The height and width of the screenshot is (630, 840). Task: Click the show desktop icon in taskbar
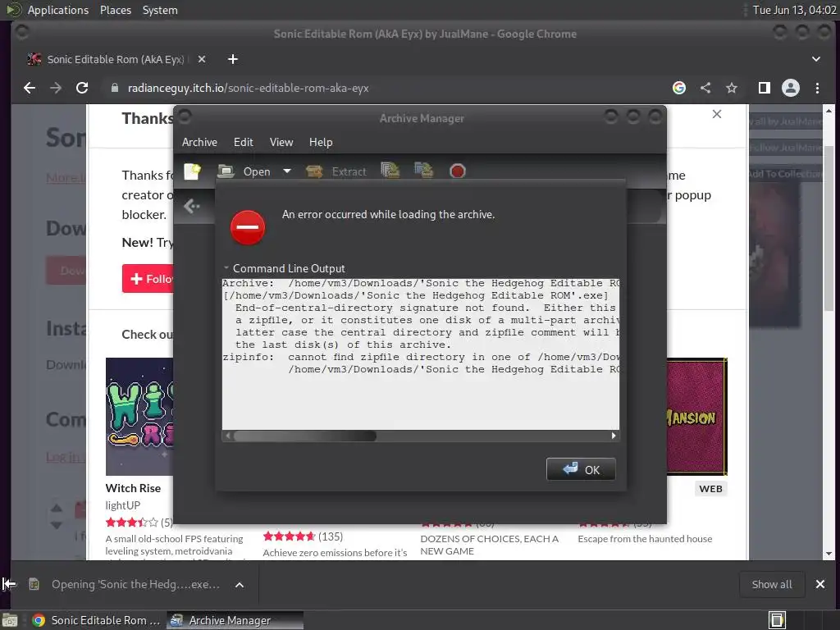[10, 620]
